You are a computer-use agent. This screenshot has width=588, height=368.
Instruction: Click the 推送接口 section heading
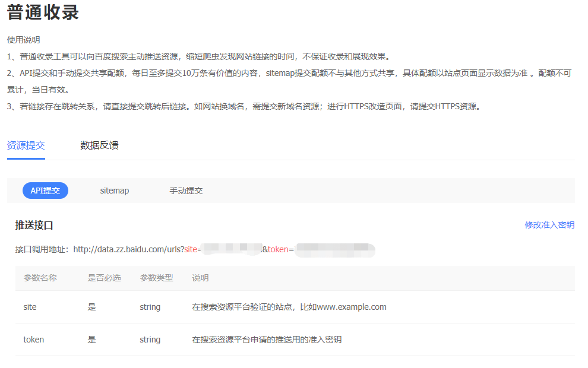point(34,225)
